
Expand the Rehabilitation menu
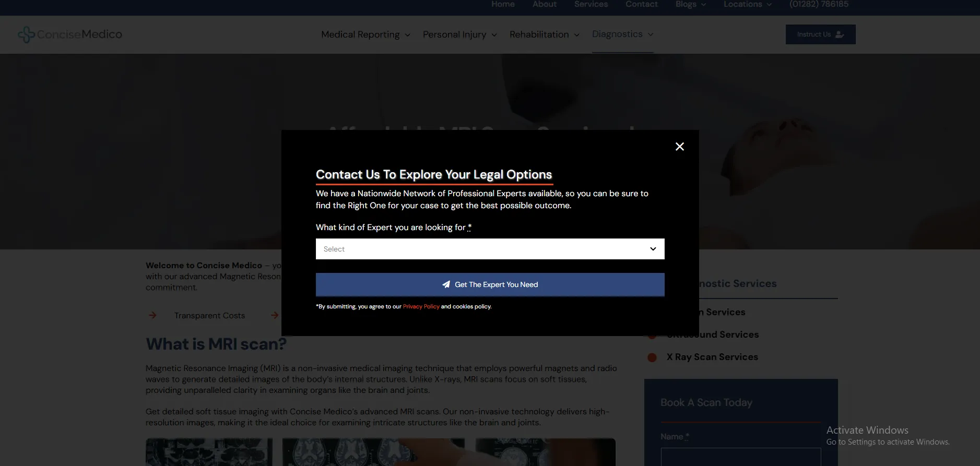(544, 34)
